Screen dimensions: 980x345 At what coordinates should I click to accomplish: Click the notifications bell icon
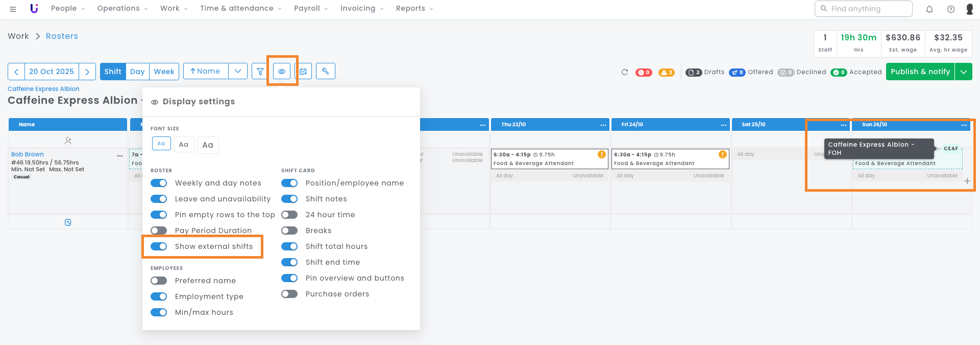[x=929, y=9]
